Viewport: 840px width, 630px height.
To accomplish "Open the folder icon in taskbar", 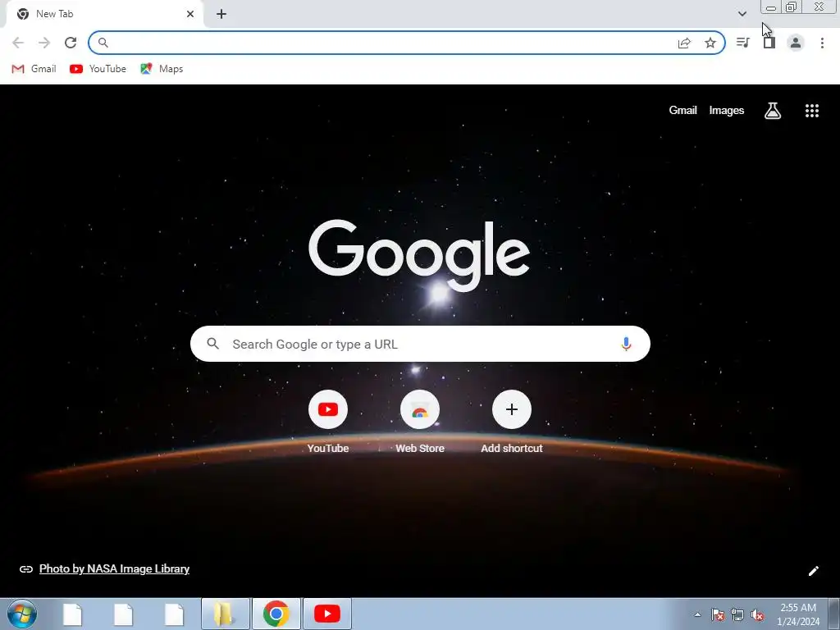I will 225,614.
